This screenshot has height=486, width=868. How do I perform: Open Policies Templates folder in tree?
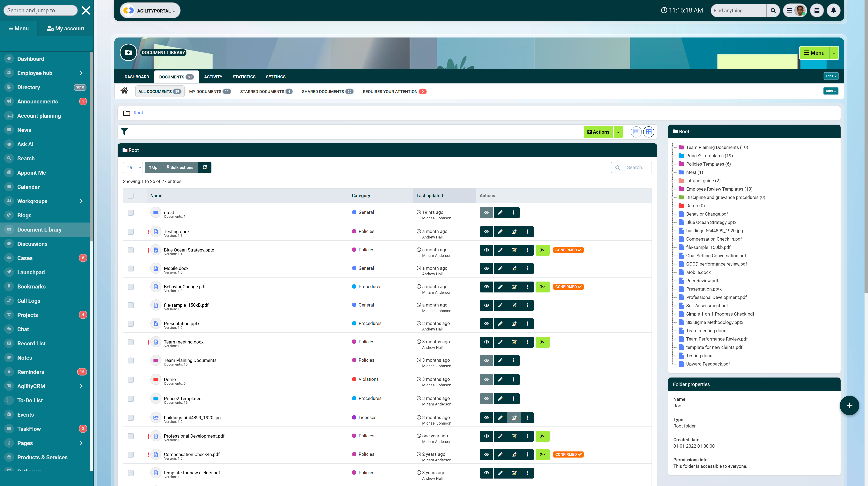[x=708, y=164]
